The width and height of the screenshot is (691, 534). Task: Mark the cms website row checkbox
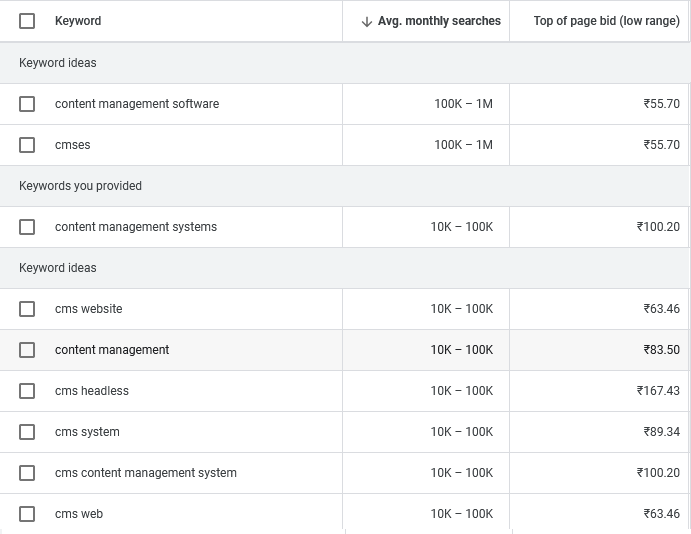point(27,309)
